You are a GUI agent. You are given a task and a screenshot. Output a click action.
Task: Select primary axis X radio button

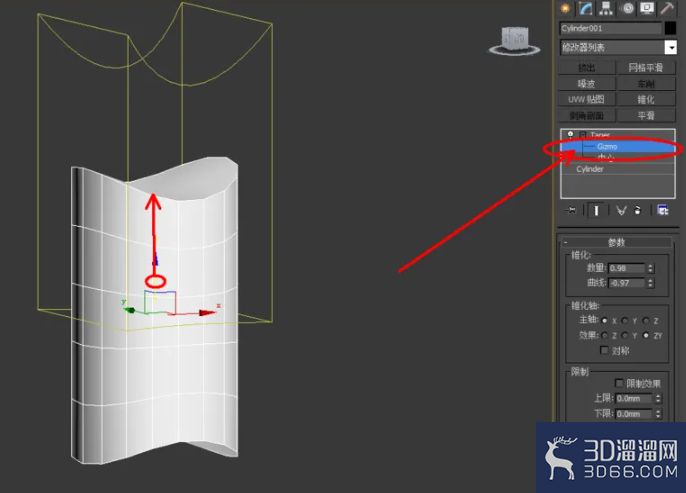(x=605, y=320)
